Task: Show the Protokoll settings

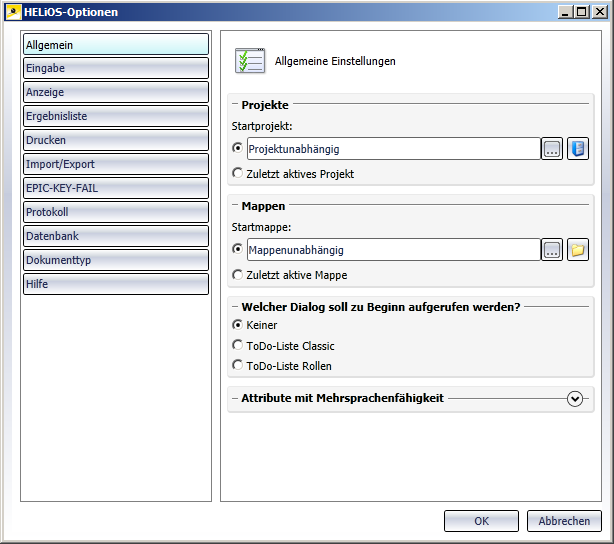Action: tap(116, 212)
